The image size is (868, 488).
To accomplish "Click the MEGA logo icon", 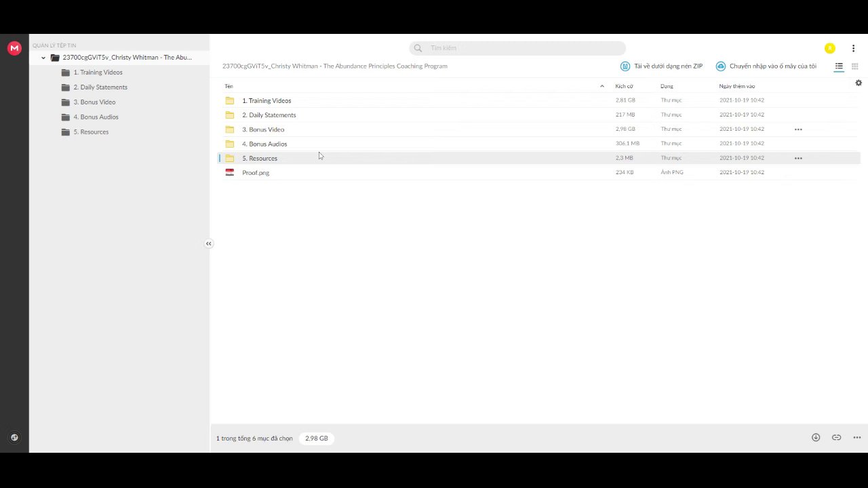I will pos(14,48).
